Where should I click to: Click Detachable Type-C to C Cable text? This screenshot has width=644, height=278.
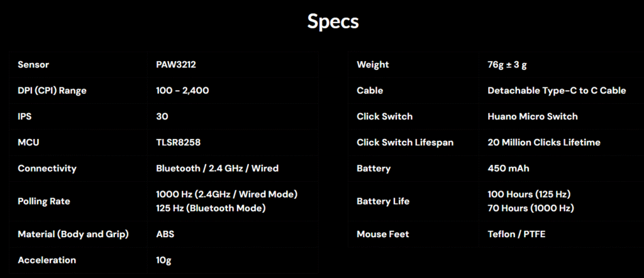point(557,91)
